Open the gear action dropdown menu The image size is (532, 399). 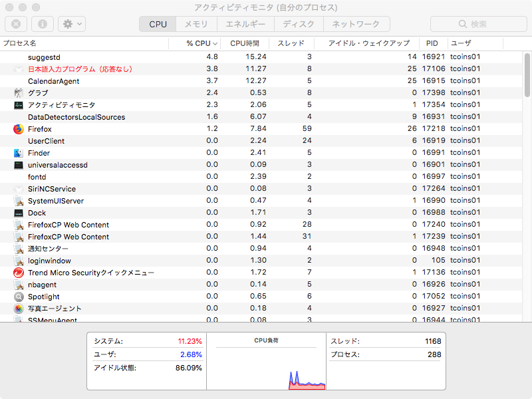click(x=71, y=24)
